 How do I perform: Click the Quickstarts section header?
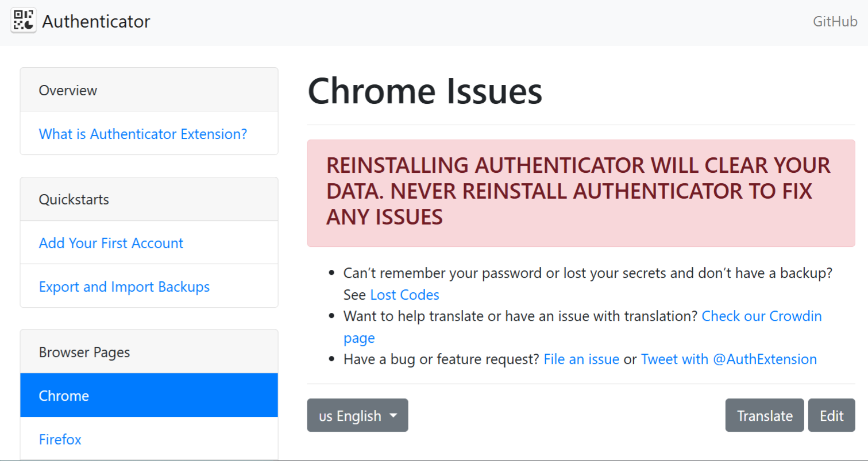(x=149, y=199)
